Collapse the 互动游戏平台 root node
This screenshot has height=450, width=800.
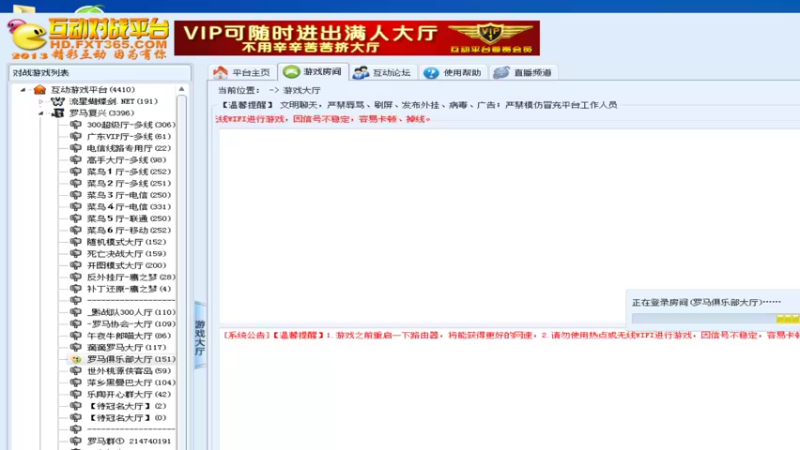point(23,90)
